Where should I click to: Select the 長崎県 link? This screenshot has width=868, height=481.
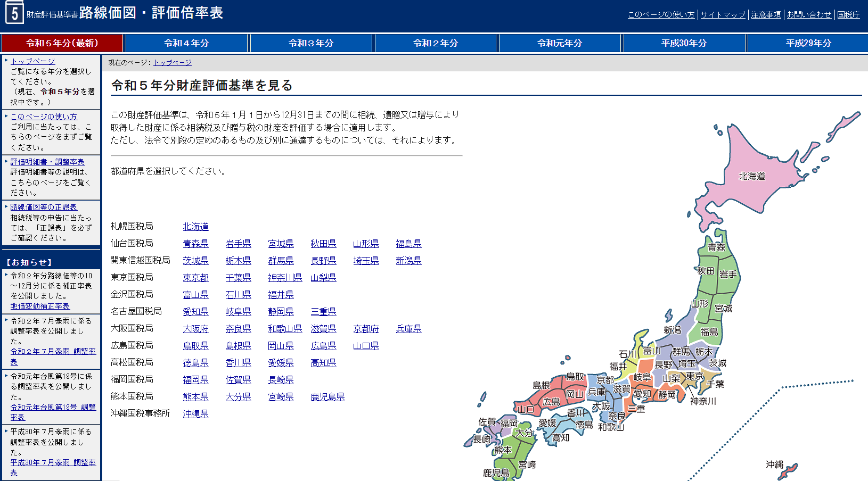click(x=281, y=380)
